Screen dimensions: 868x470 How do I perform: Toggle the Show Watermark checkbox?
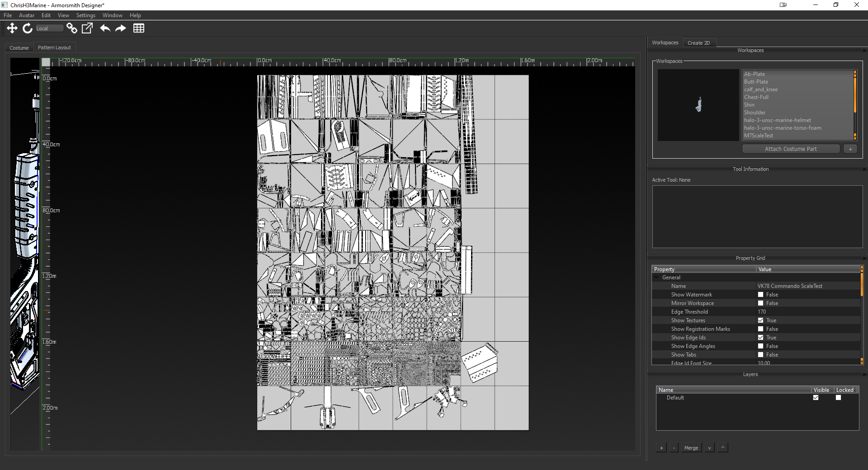(760, 295)
